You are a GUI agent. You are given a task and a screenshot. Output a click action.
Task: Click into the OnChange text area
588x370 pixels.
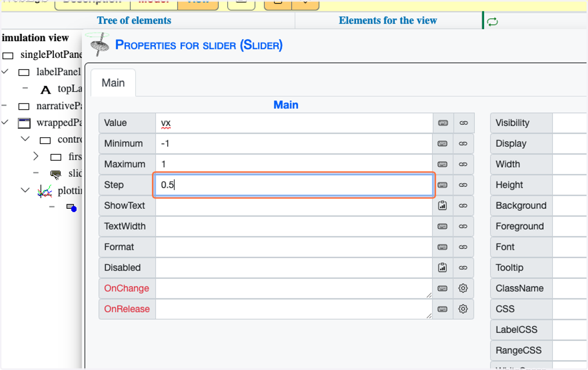(x=294, y=288)
